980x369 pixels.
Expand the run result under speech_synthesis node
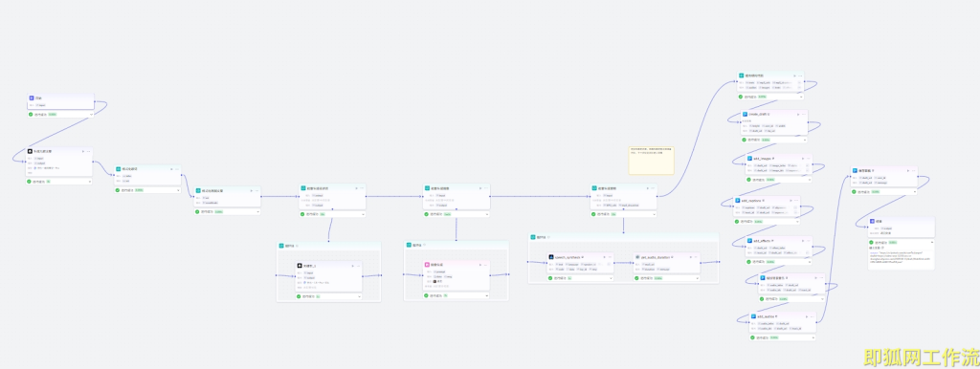point(611,278)
